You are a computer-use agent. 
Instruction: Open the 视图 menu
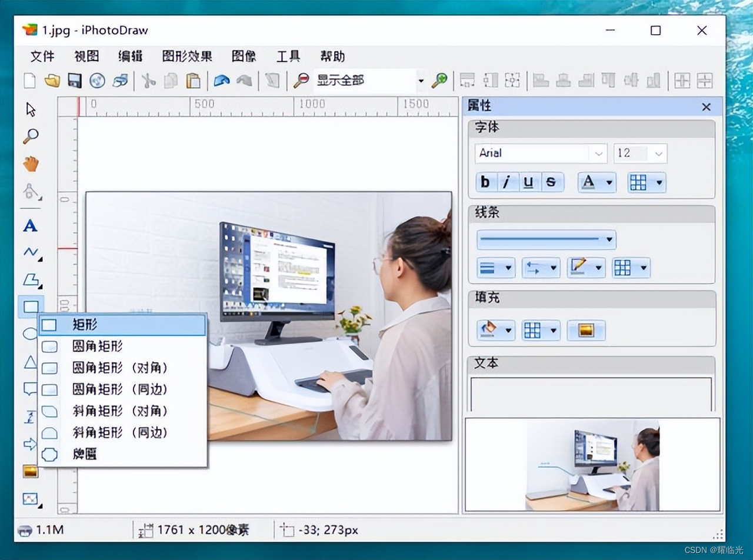[86, 56]
